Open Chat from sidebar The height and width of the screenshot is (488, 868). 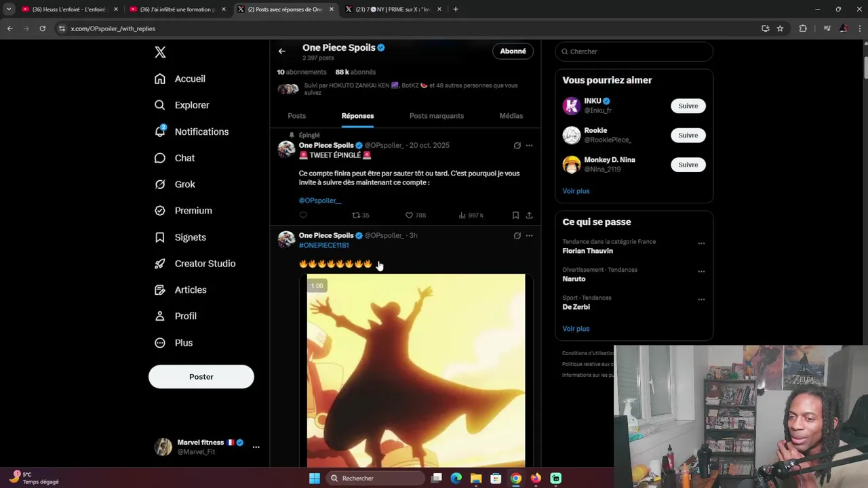174,158
